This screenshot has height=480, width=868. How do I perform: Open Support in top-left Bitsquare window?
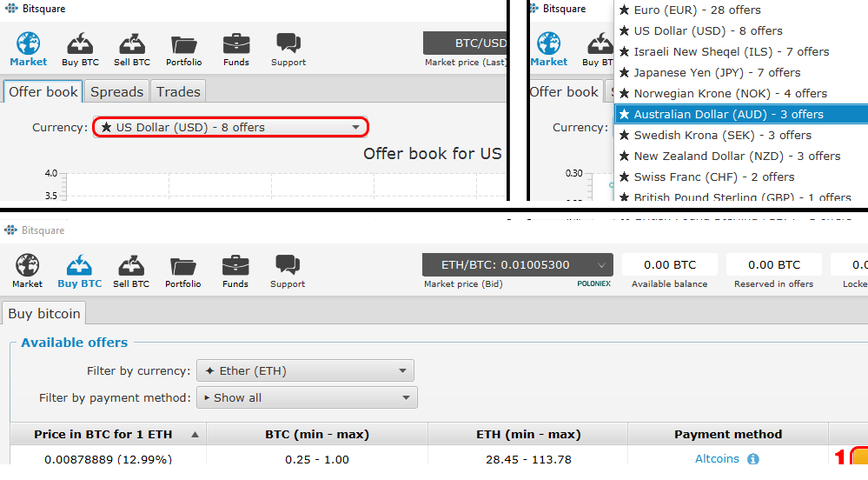click(288, 50)
